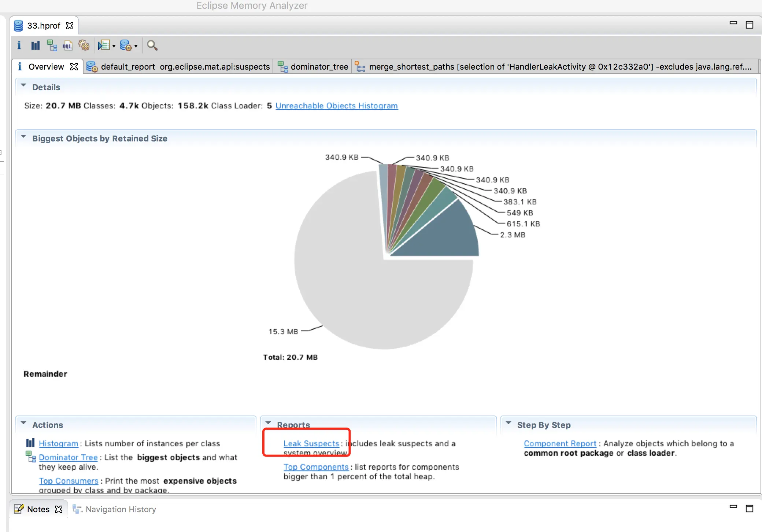Click the Find Object magnifier icon
This screenshot has width=762, height=532.
pyautogui.click(x=152, y=45)
